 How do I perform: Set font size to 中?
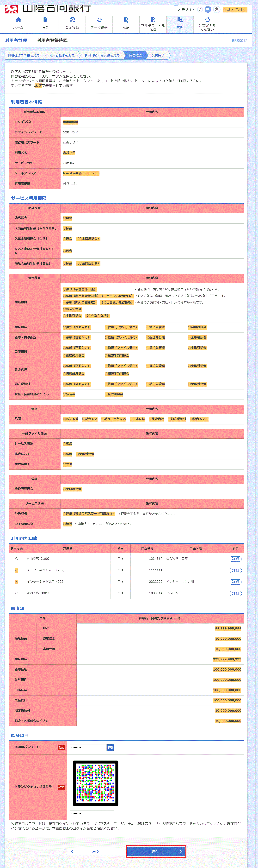[208, 9]
